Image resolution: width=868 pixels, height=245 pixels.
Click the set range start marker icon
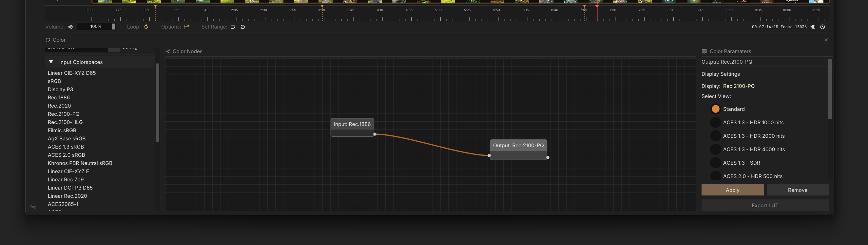[x=233, y=27]
